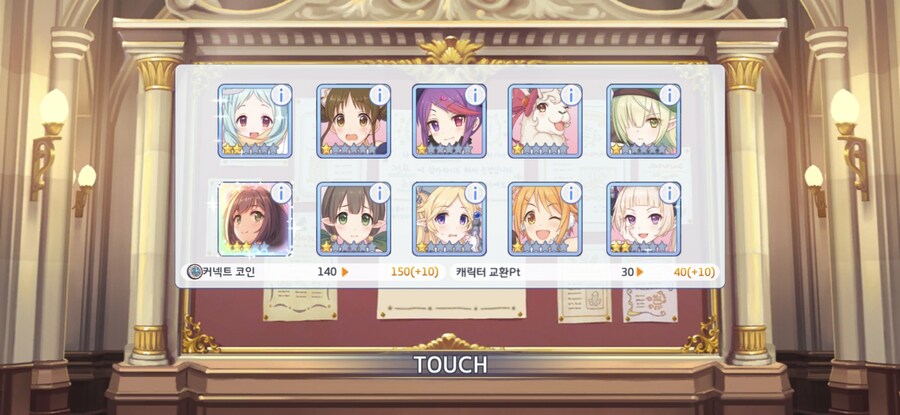
Task: Tap info icon on green-haired elf card
Action: 670,95
